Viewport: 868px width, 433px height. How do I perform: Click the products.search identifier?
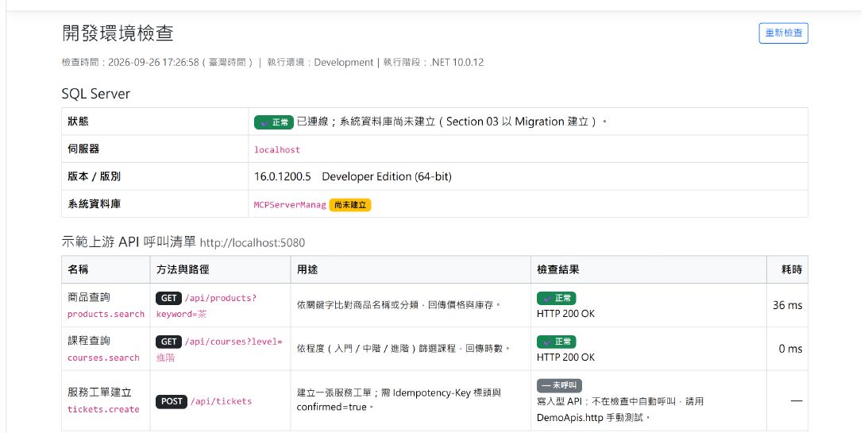pos(106,314)
